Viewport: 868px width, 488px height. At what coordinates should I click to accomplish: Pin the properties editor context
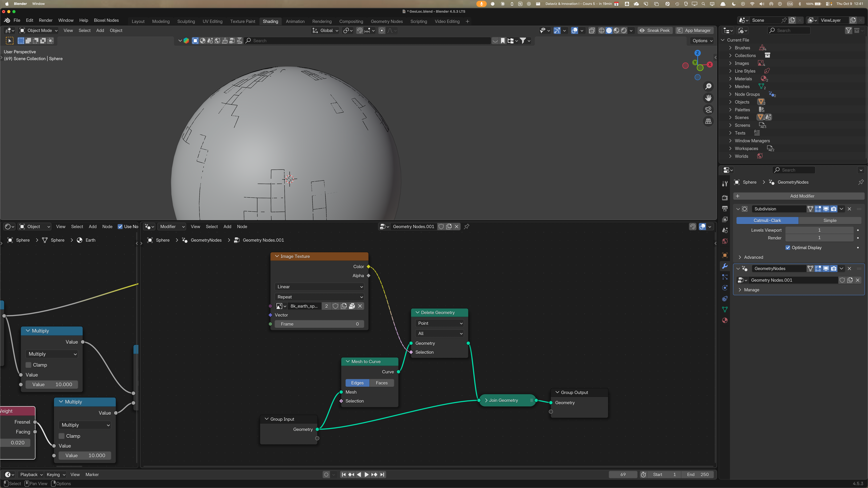click(861, 182)
